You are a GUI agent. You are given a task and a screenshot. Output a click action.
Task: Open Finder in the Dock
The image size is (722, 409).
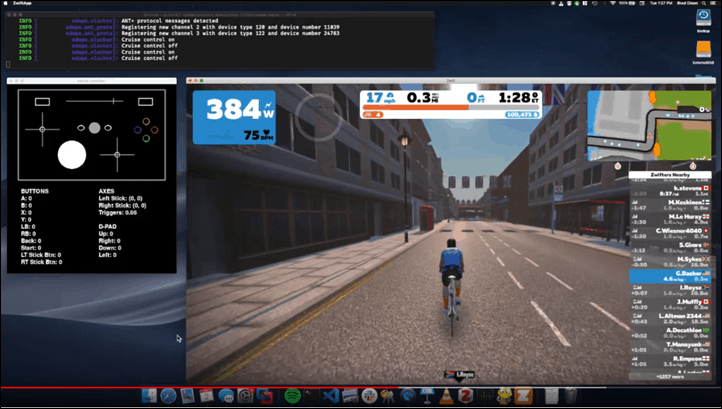point(149,396)
